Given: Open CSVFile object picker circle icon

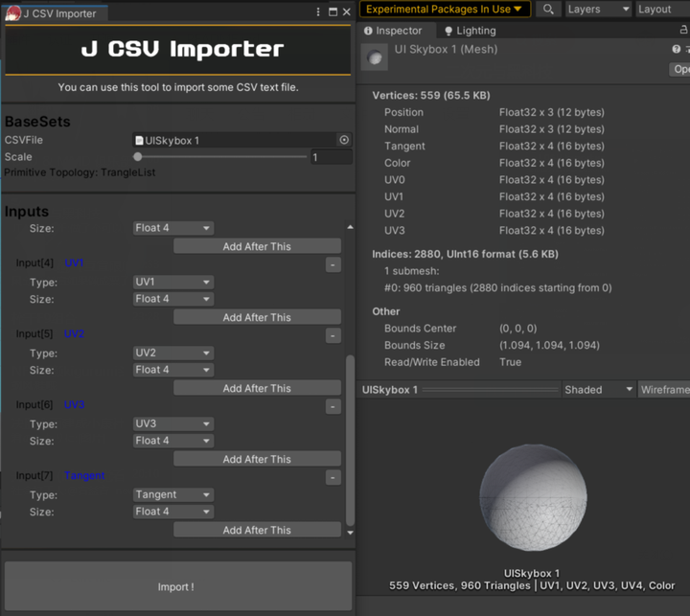Looking at the screenshot, I should 344,140.
